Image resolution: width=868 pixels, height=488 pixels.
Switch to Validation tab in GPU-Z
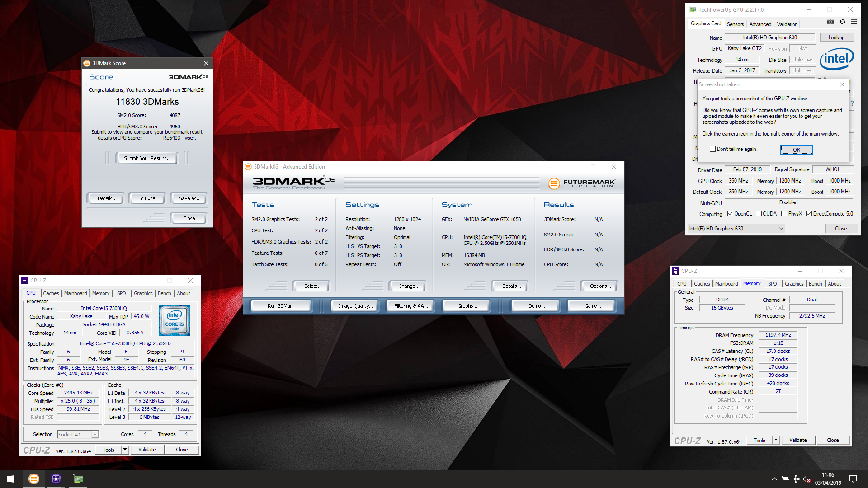click(787, 24)
